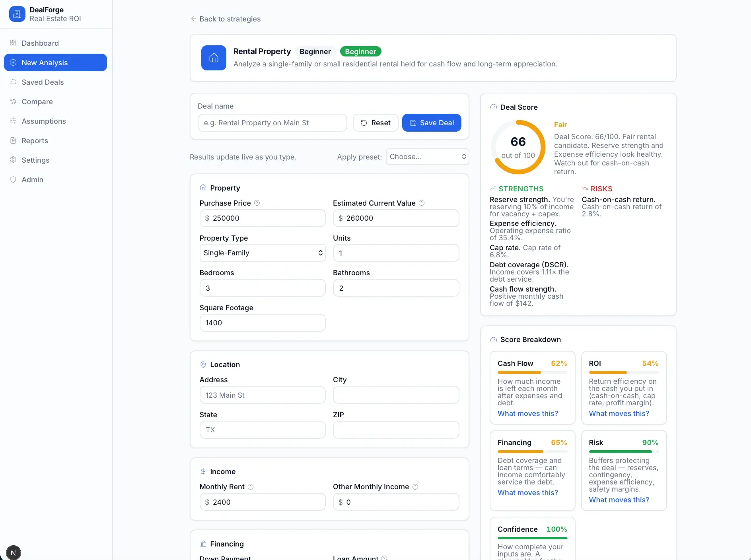751x560 pixels.
Task: Open the Admin page
Action: pyautogui.click(x=55, y=179)
